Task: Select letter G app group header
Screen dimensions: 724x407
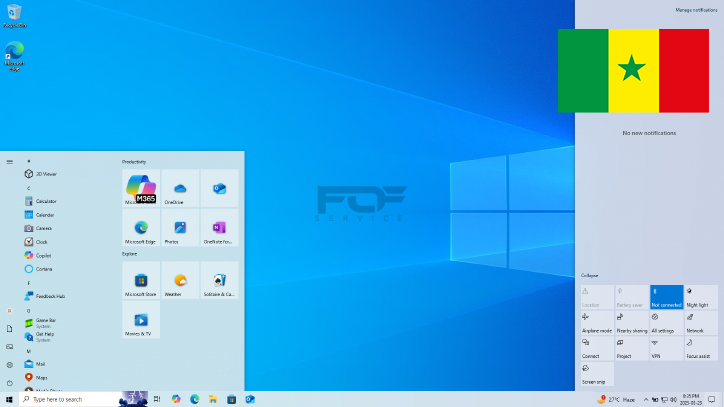Action: pyautogui.click(x=29, y=310)
